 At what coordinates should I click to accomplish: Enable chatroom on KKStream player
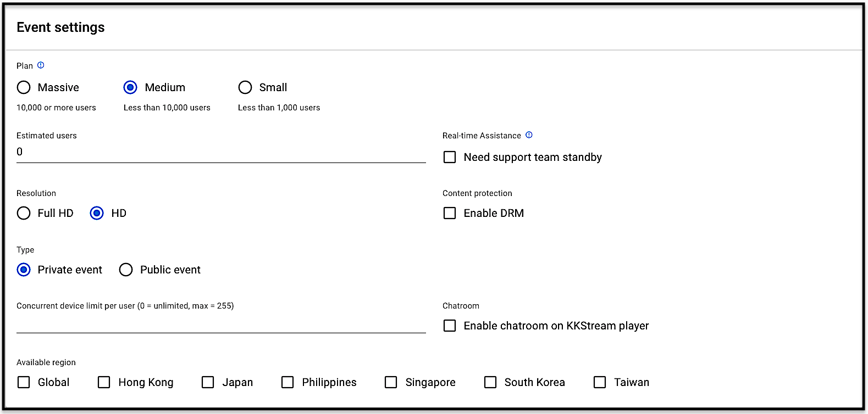coord(450,326)
